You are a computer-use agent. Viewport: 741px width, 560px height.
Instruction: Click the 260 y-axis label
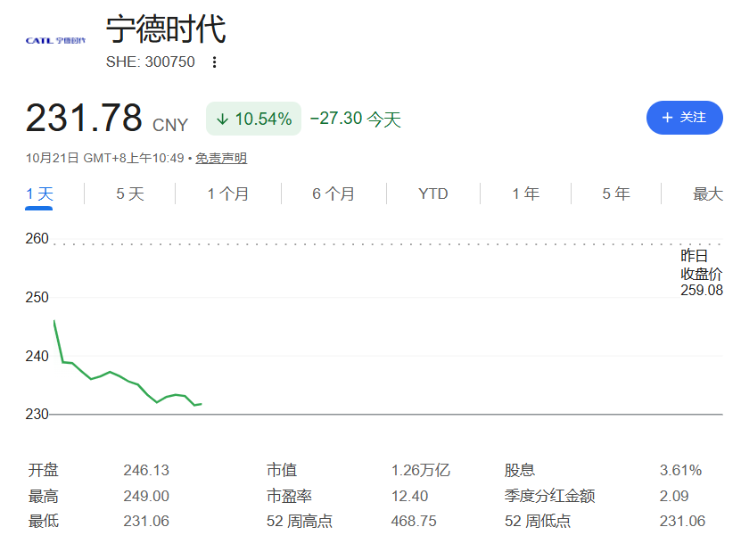pos(37,239)
